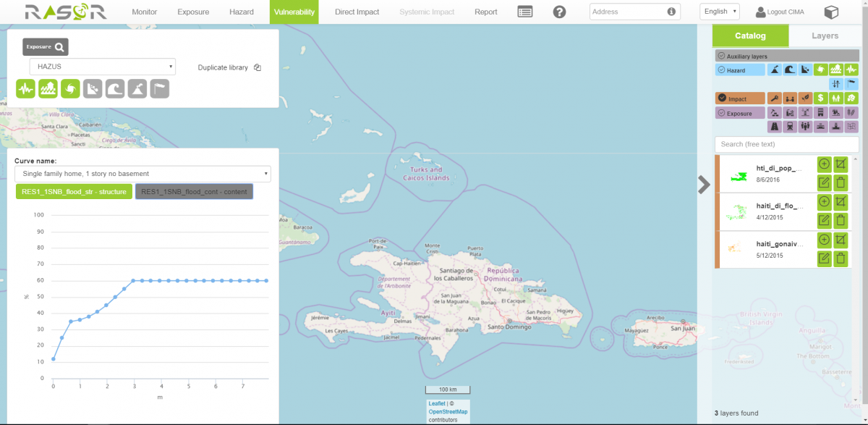Select grey landslide icon below HAZUS dropdown
Screen dimensions: 868x425
[x=93, y=88]
